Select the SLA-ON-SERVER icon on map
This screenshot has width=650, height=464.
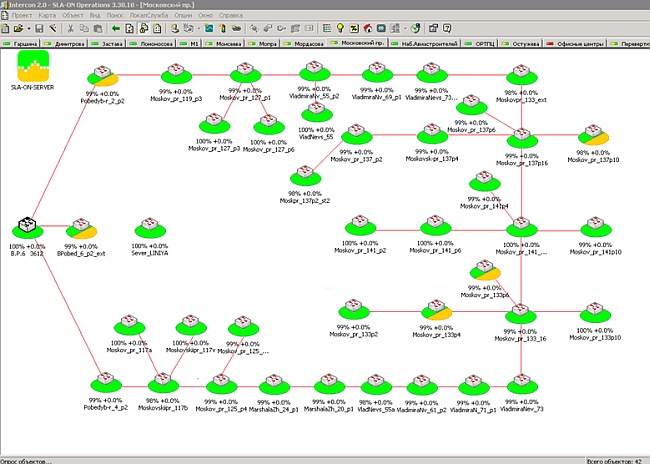click(34, 68)
